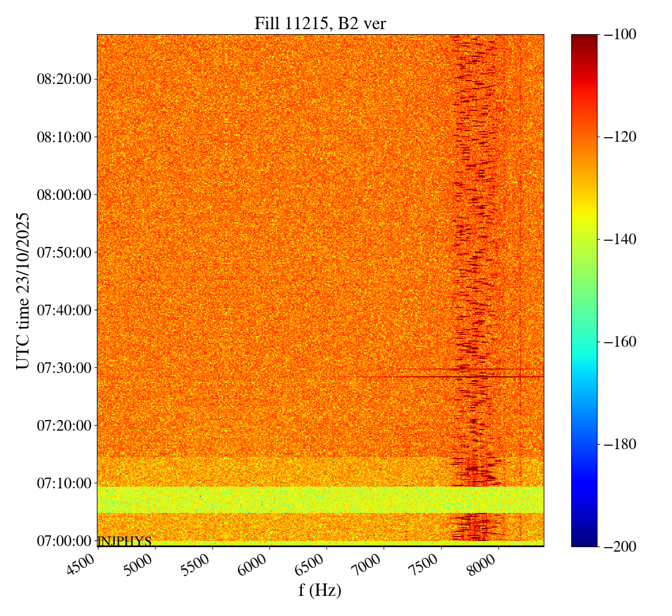Click the dark blue bottom of the colorbar
The width and height of the screenshot is (672, 616).
click(x=584, y=541)
